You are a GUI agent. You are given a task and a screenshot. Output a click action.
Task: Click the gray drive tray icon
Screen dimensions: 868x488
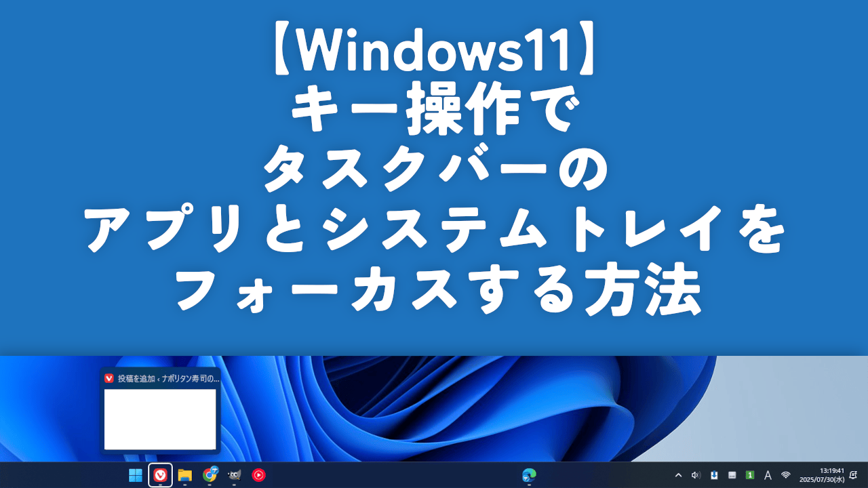732,475
